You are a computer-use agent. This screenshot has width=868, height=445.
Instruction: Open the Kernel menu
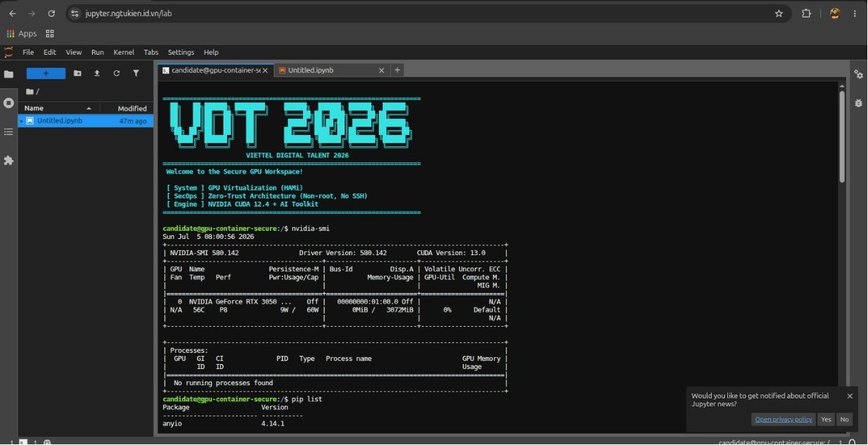point(124,52)
